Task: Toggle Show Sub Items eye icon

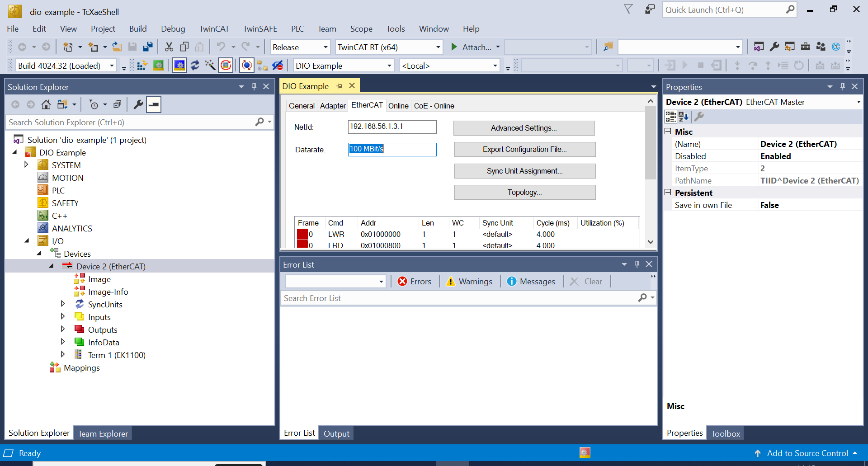Action: coord(278,66)
